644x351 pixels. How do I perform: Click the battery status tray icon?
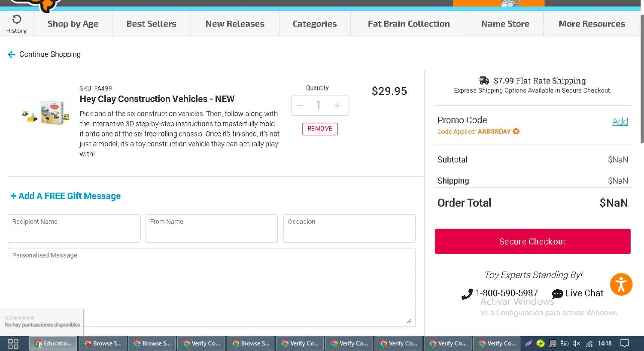(x=564, y=343)
